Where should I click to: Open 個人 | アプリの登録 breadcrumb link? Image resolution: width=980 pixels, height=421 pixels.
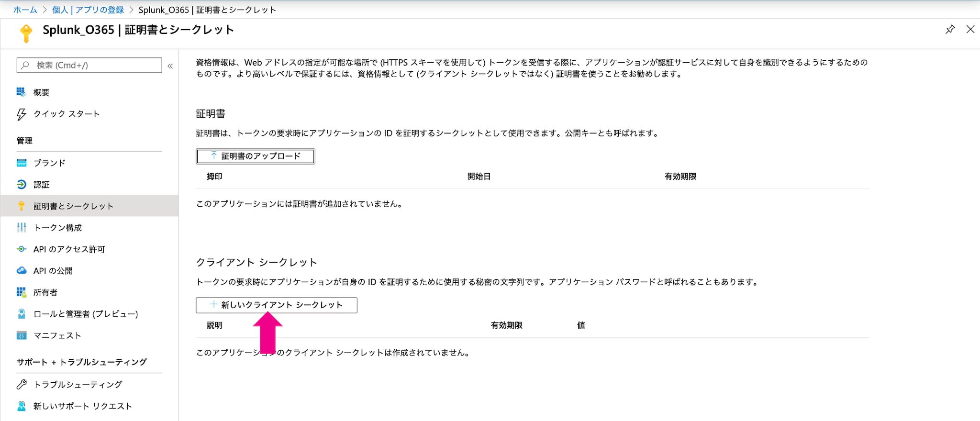coord(88,10)
